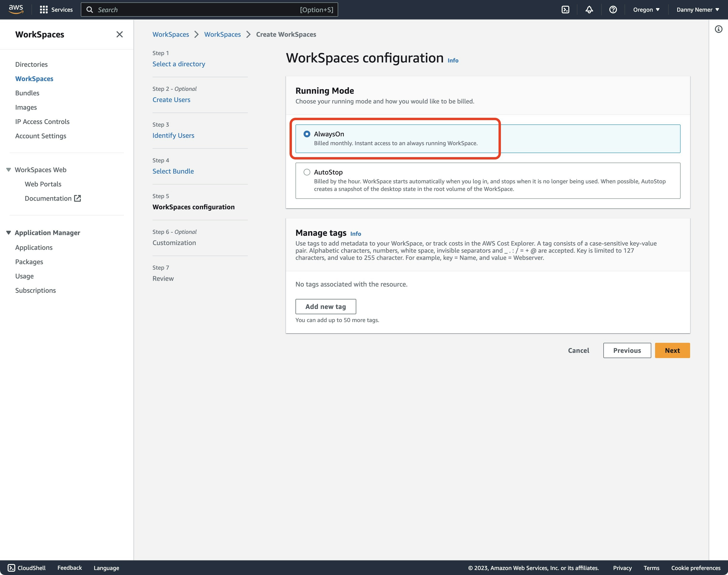Close the WorkSpaces side navigation panel
Viewport: 728px width, 575px height.
[119, 34]
